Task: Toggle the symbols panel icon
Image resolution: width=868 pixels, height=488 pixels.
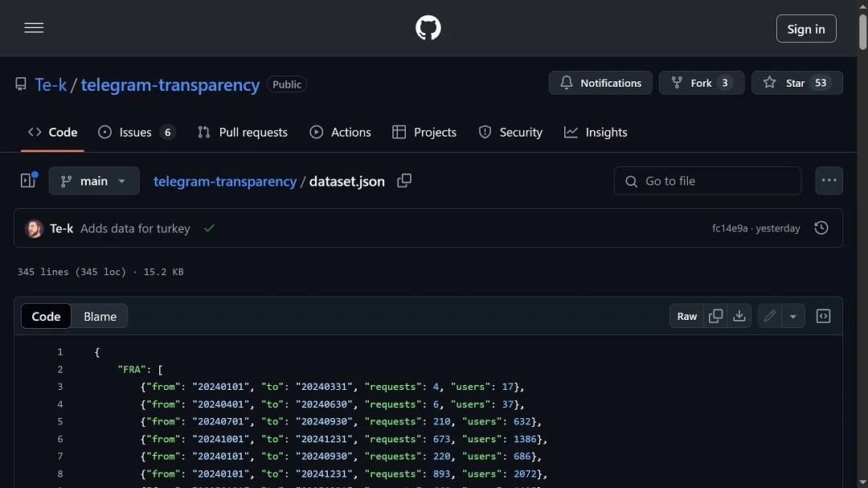Action: (823, 316)
